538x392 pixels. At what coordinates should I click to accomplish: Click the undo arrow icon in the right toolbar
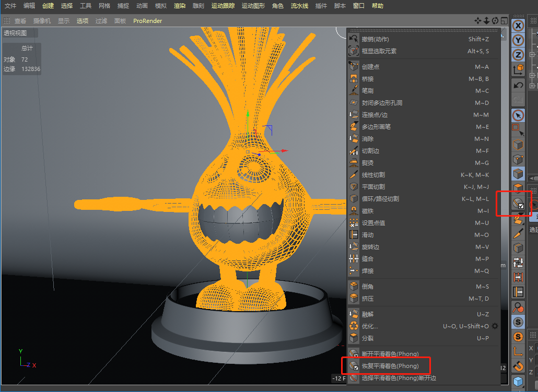(518, 86)
